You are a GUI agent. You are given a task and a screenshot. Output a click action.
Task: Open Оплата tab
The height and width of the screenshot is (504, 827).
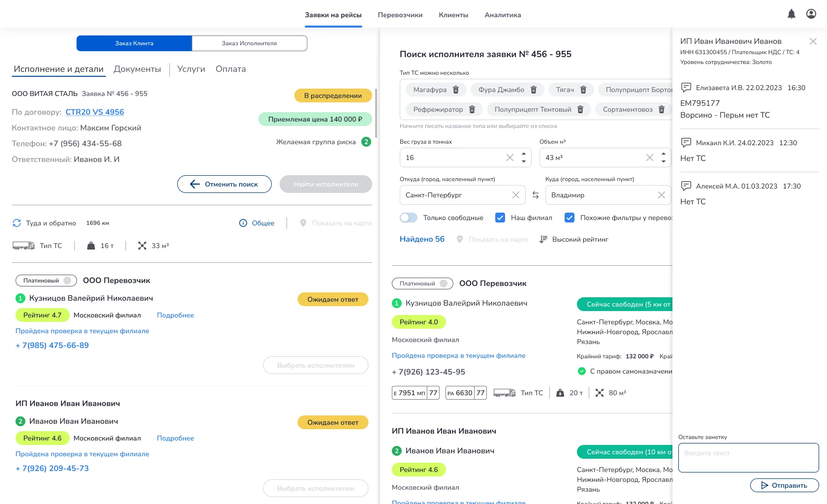click(x=231, y=69)
